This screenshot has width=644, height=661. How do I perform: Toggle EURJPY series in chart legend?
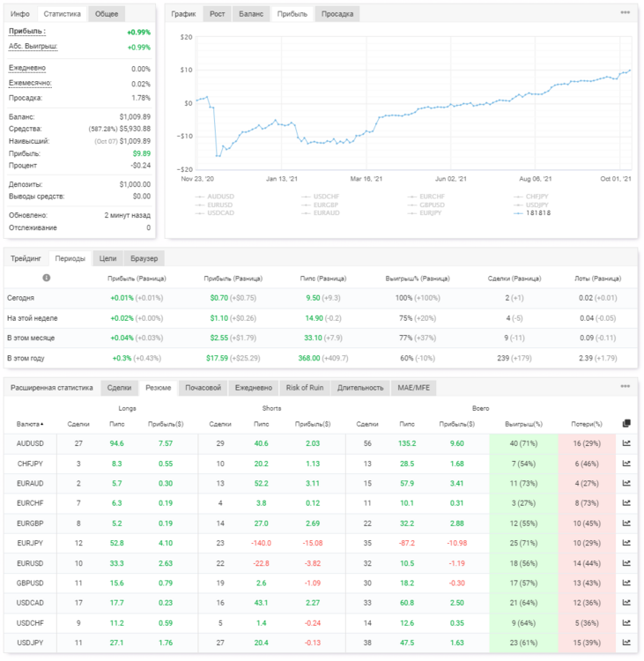coord(425,213)
